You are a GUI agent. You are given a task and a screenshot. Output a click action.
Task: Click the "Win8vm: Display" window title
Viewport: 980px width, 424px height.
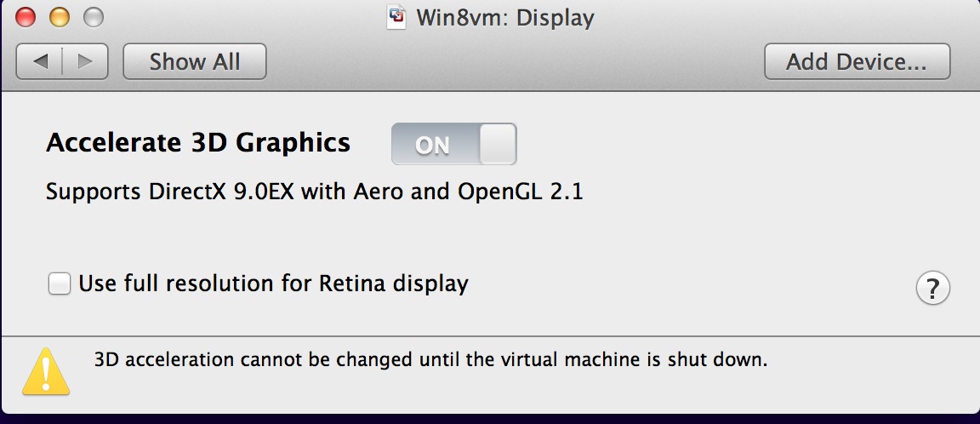[504, 18]
